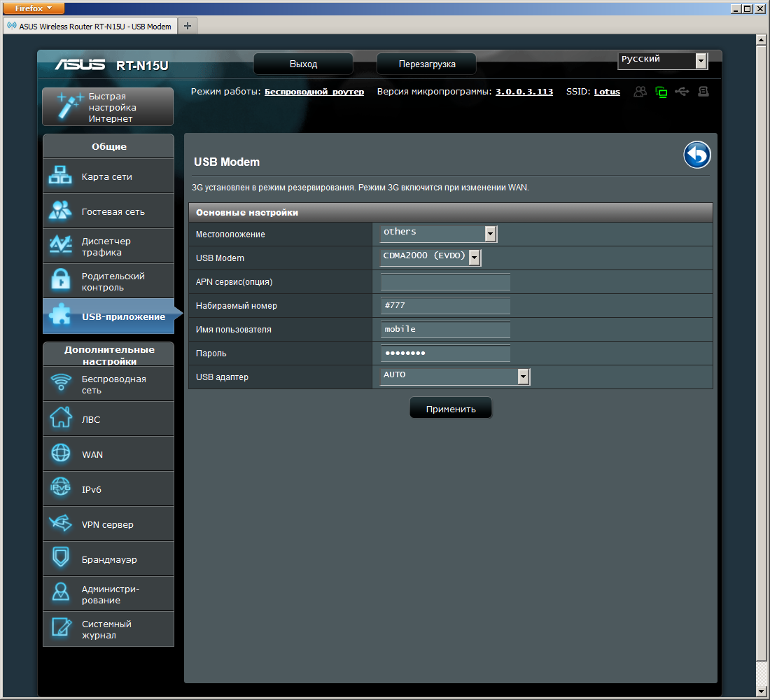Click the Traffic Manager graph icon

(x=60, y=245)
